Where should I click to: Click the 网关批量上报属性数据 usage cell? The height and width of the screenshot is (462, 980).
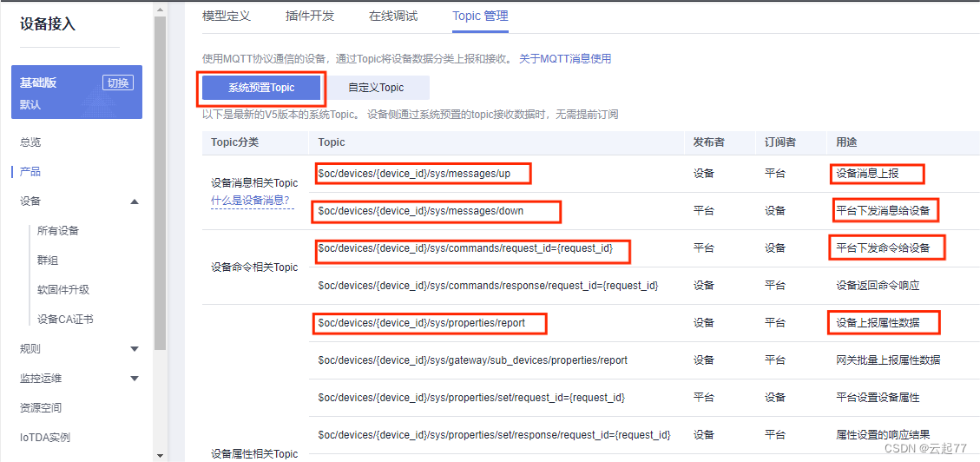tap(887, 360)
